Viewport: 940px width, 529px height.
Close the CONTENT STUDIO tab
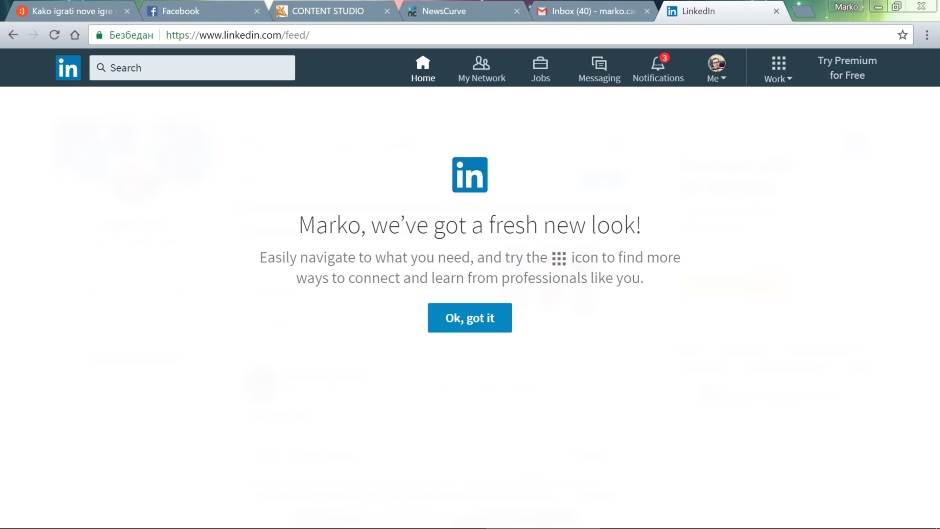(387, 11)
